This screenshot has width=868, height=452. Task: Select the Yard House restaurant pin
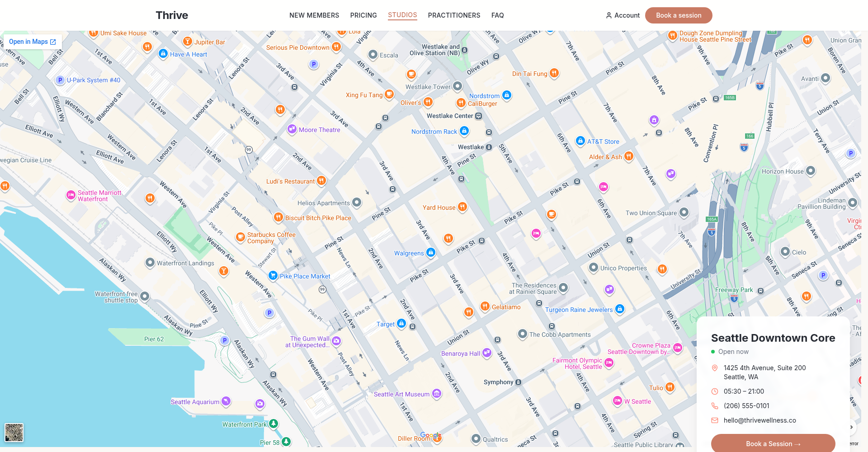pyautogui.click(x=462, y=207)
